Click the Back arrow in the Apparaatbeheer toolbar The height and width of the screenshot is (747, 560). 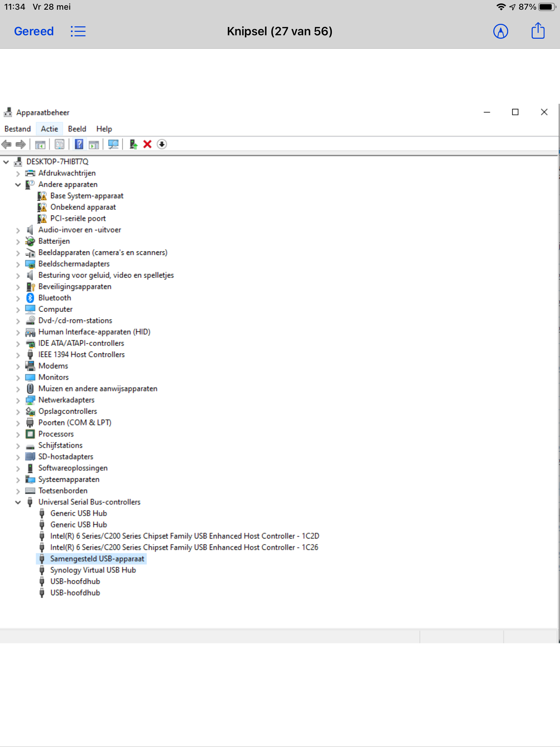(7, 144)
